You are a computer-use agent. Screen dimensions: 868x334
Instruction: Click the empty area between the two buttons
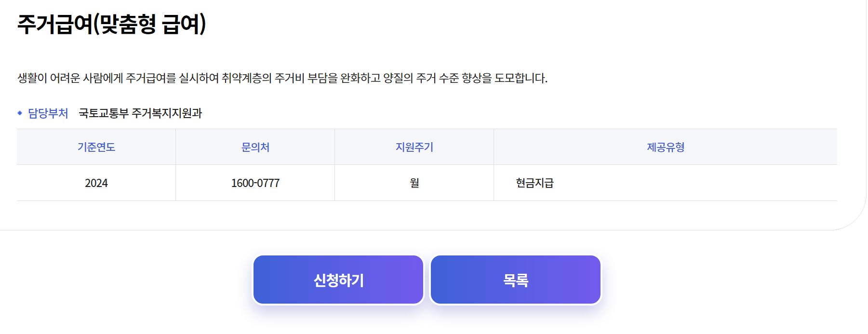tap(427, 280)
